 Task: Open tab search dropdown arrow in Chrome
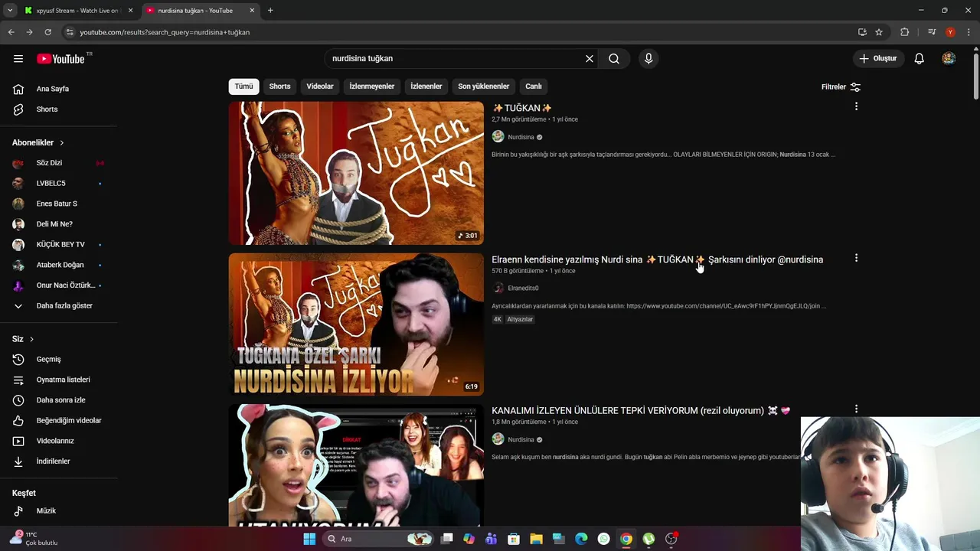(x=10, y=11)
